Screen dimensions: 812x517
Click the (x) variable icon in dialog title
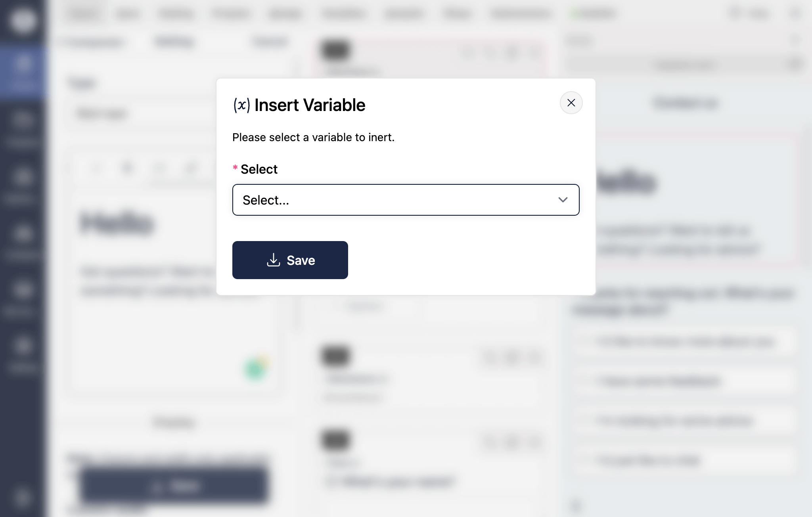click(x=241, y=105)
